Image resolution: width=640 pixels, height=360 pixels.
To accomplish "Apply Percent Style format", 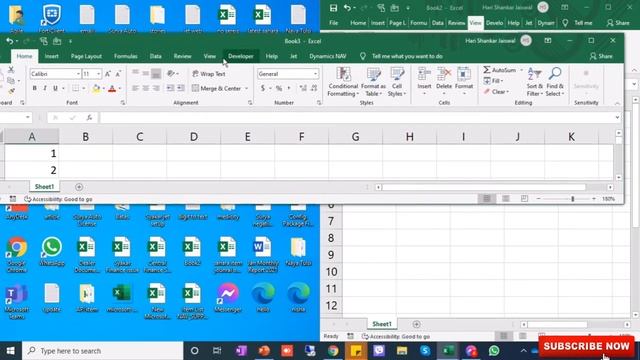I will coord(279,88).
